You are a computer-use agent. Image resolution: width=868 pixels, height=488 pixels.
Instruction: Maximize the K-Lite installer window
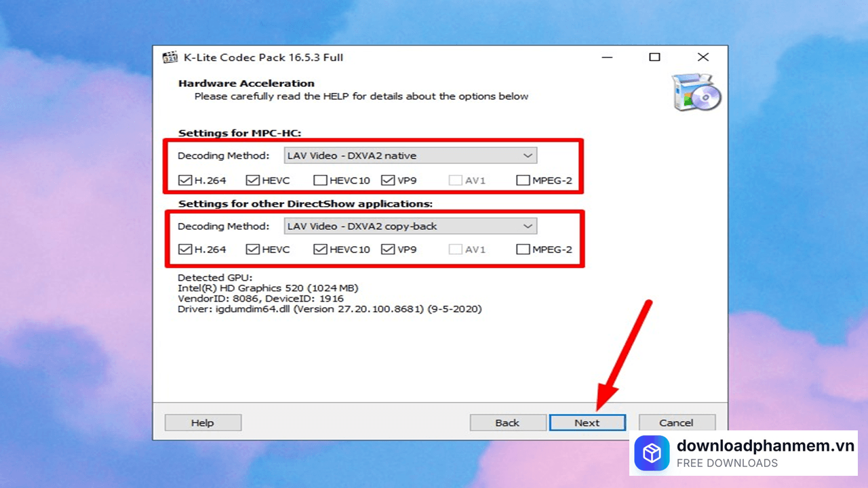click(x=654, y=58)
